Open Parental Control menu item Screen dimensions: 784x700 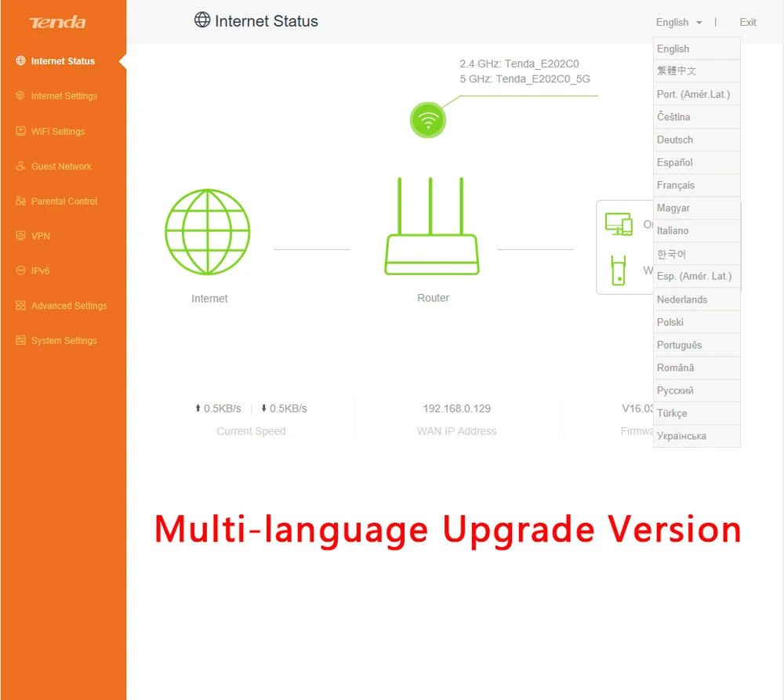[63, 201]
